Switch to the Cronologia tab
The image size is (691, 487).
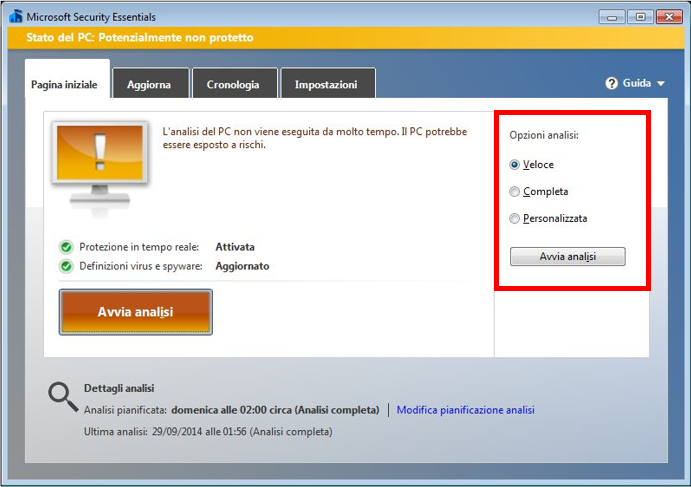coord(233,84)
